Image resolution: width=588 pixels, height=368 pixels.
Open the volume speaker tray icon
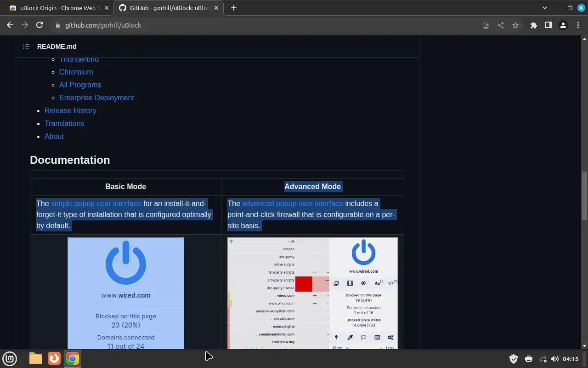(x=555, y=359)
